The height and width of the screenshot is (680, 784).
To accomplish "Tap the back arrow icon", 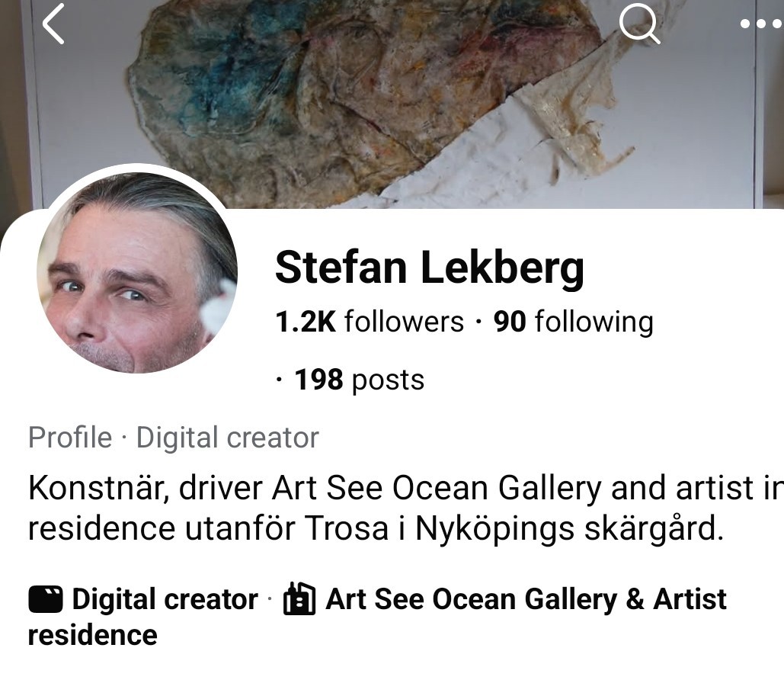I will pyautogui.click(x=53, y=24).
